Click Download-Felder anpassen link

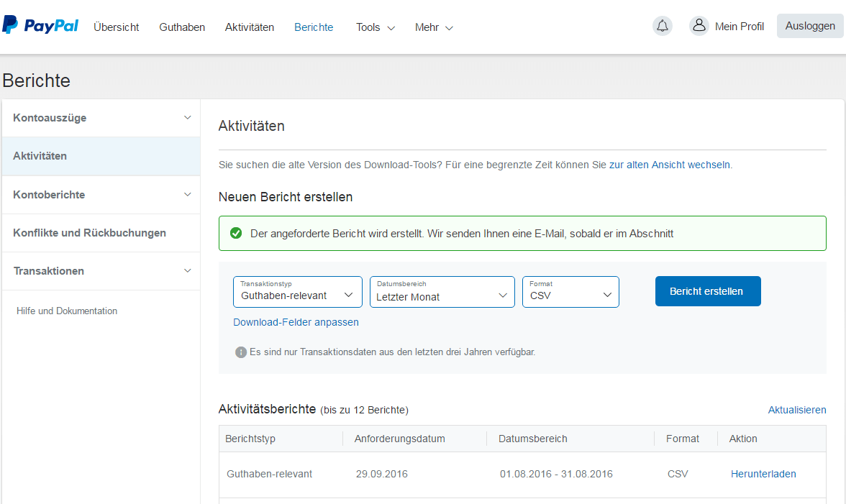pos(296,322)
